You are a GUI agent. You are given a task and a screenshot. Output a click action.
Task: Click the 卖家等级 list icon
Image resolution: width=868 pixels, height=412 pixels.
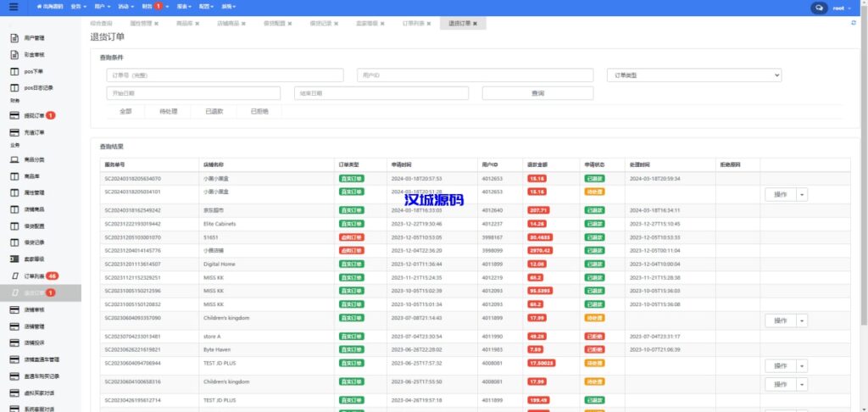pyautogui.click(x=15, y=259)
